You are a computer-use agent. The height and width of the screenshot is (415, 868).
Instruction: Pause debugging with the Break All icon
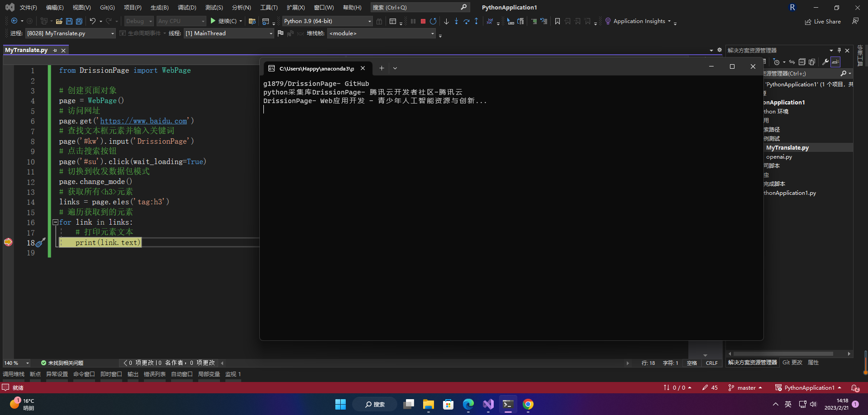tap(413, 21)
